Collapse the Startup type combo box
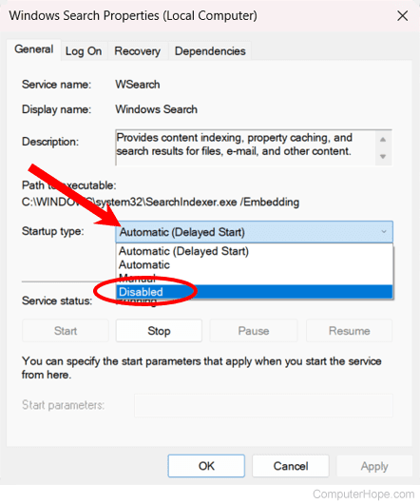 point(254,232)
